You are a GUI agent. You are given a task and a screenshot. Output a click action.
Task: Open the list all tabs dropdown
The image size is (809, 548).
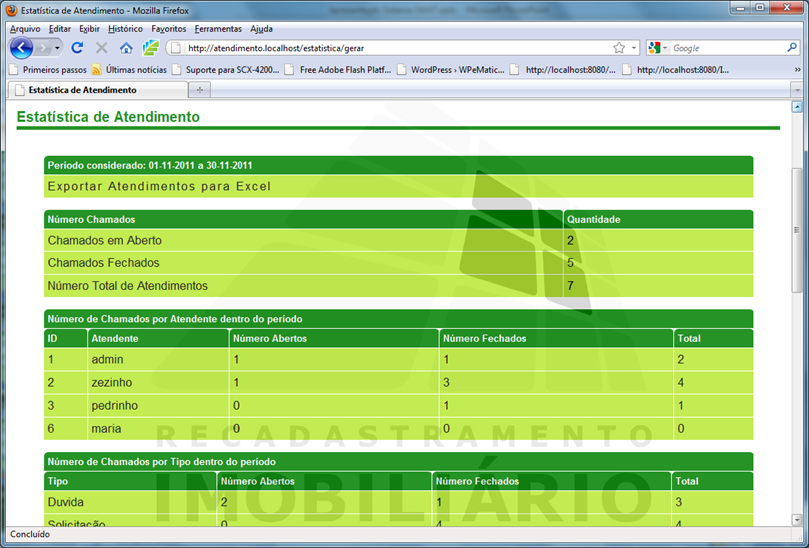(798, 90)
